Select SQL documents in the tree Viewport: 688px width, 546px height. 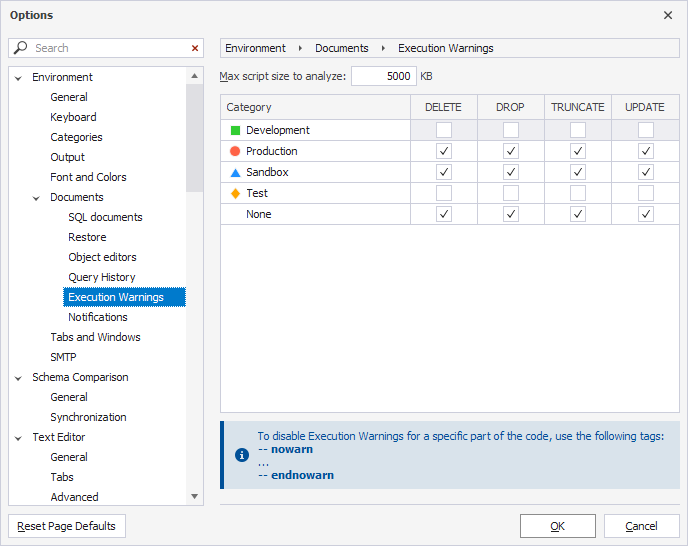105,217
